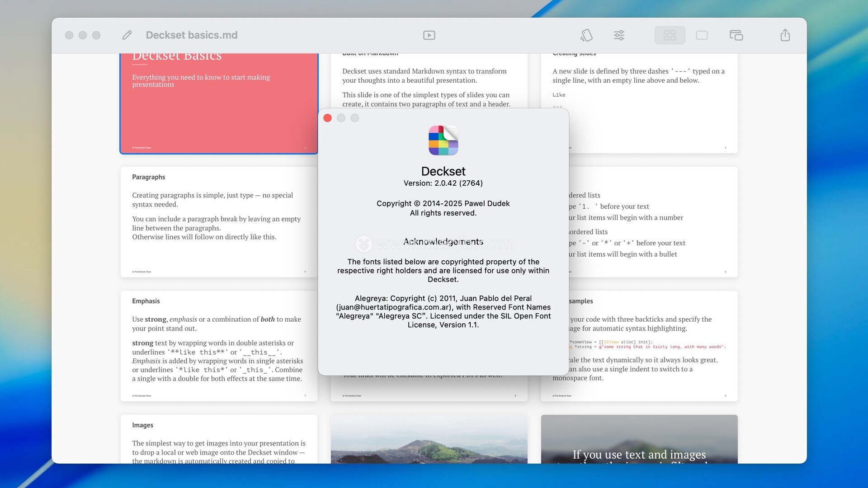The height and width of the screenshot is (488, 868).
Task: Click the fonts licensing notice paragraph
Action: coord(443,271)
